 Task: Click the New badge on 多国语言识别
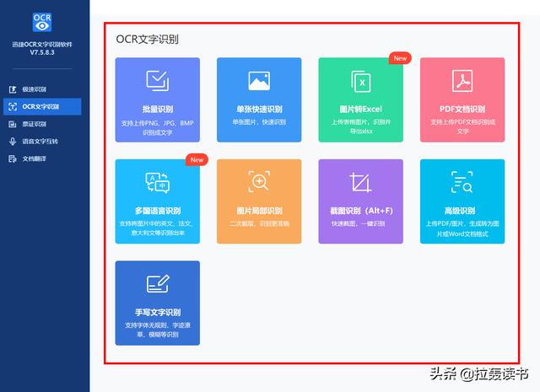point(196,159)
